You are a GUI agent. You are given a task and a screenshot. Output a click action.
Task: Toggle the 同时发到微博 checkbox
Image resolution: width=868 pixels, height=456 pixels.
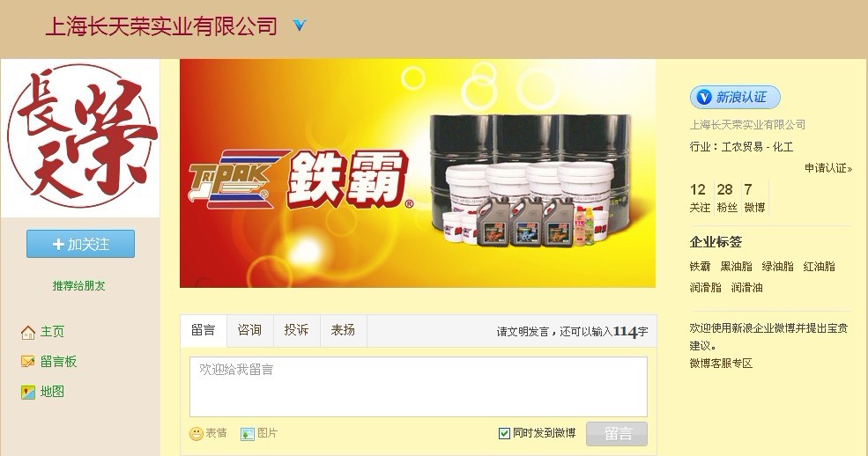click(x=504, y=433)
